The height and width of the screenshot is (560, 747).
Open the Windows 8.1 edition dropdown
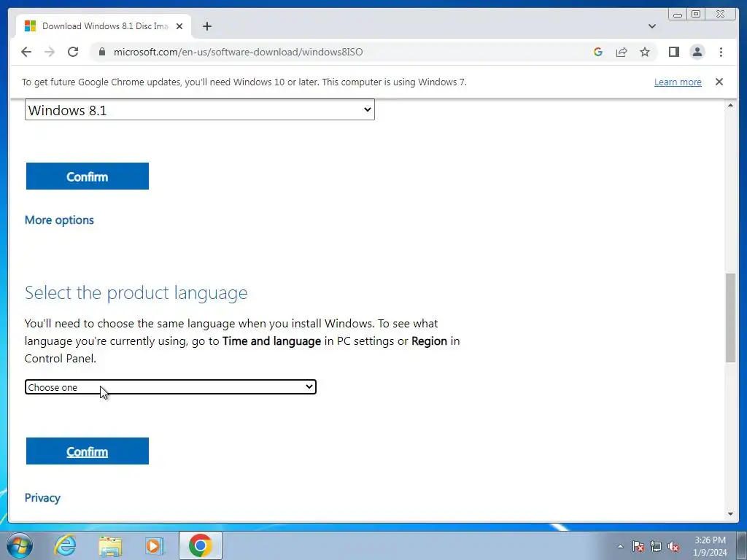click(200, 109)
